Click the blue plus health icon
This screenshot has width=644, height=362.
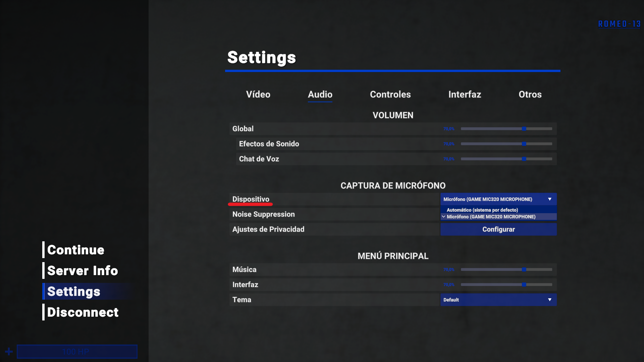9,352
